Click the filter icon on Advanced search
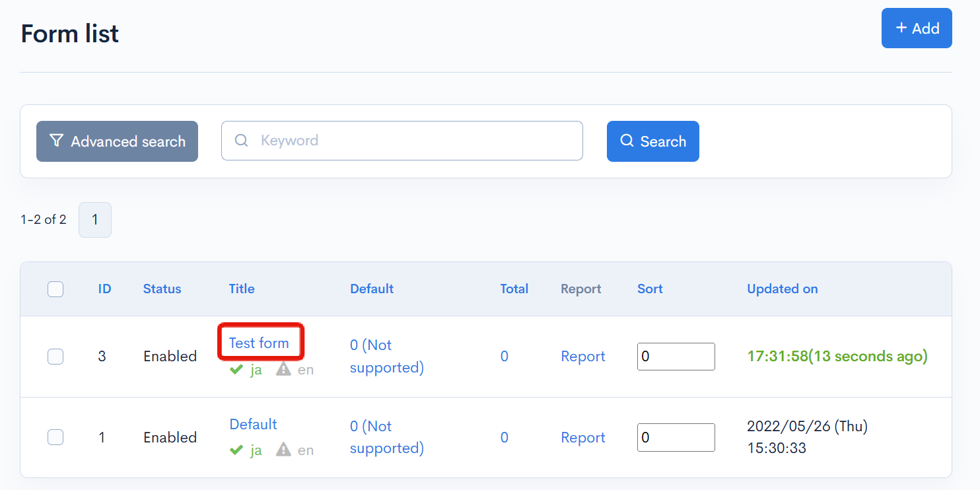The width and height of the screenshot is (980, 490). pos(57,140)
